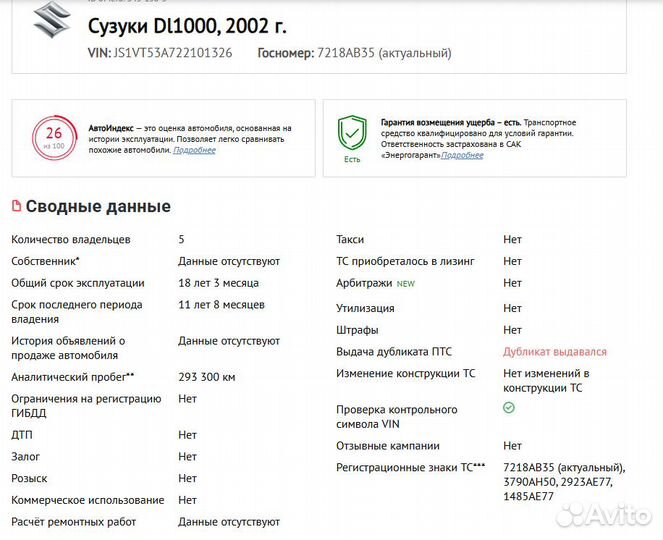Click the analytical mileage 293 300 км

[207, 377]
